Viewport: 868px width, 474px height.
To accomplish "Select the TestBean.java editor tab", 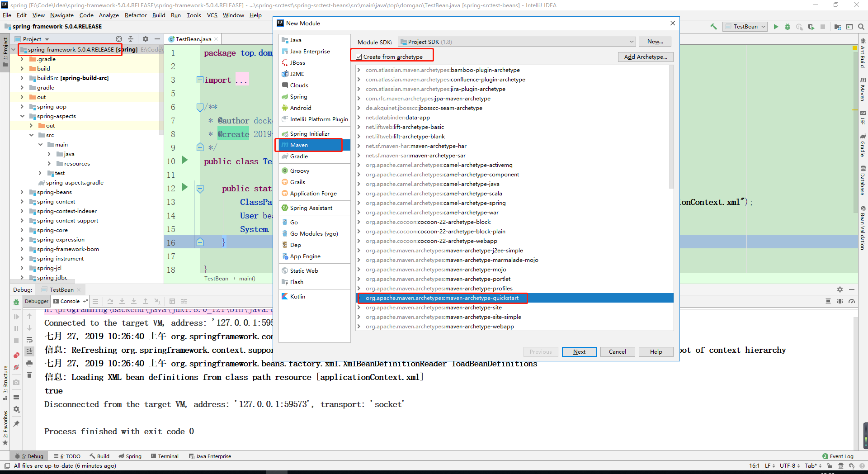I will point(193,39).
